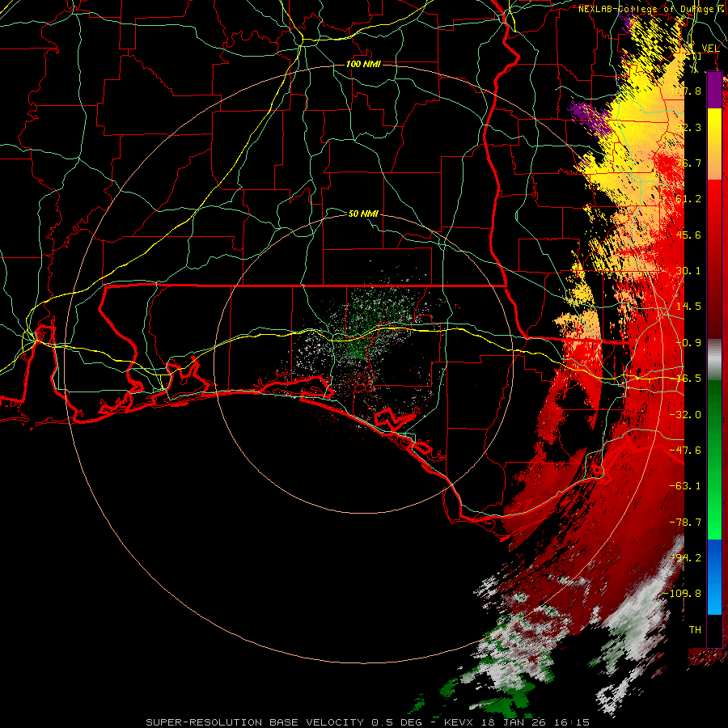Click the "45.6" scale value

(689, 235)
